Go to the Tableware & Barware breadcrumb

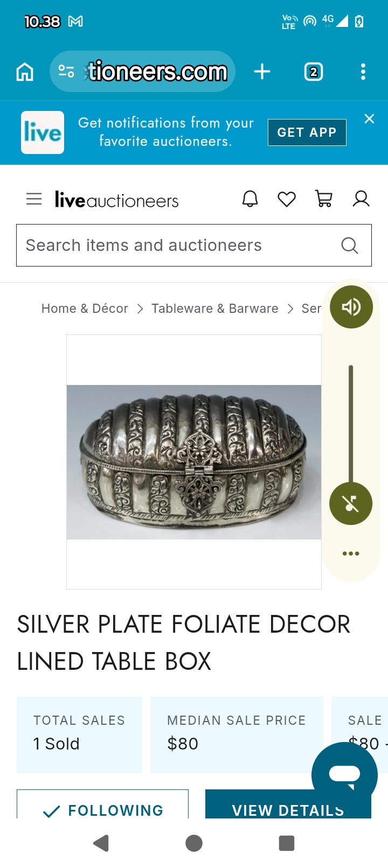[214, 309]
